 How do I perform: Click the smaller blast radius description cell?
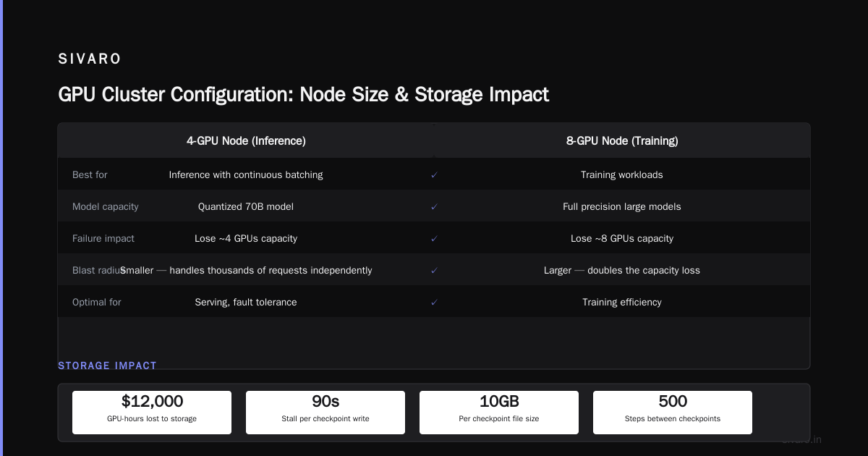(x=246, y=271)
